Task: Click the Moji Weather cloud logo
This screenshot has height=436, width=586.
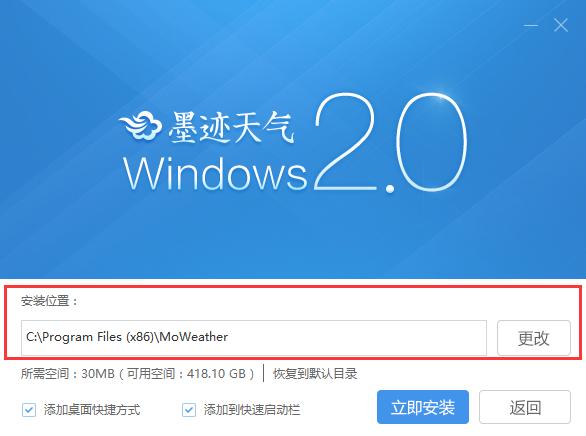Action: point(141,126)
